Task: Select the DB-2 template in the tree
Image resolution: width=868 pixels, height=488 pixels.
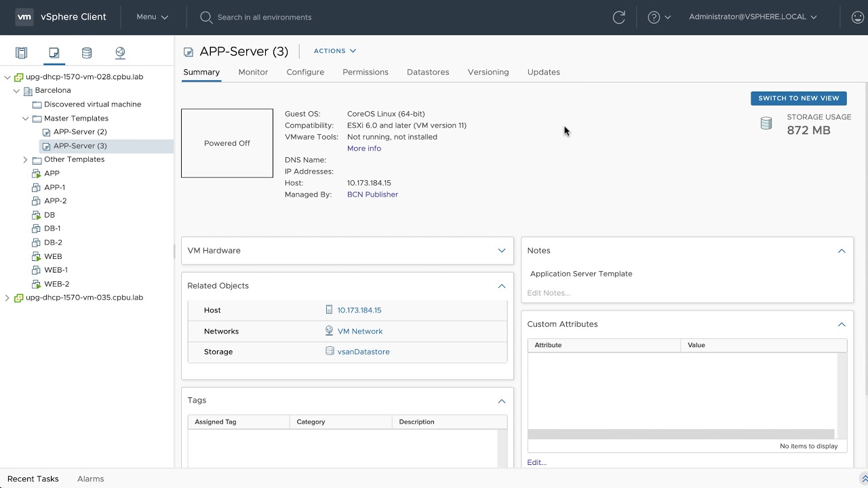Action: pos(53,242)
